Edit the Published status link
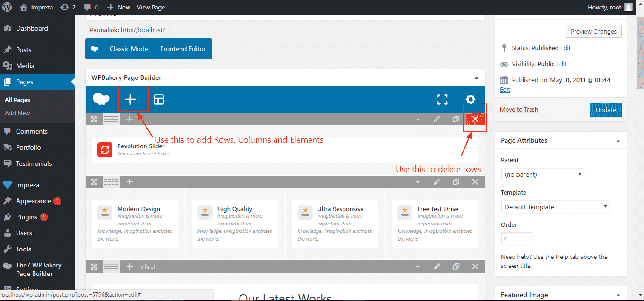The image size is (644, 301). coord(566,48)
